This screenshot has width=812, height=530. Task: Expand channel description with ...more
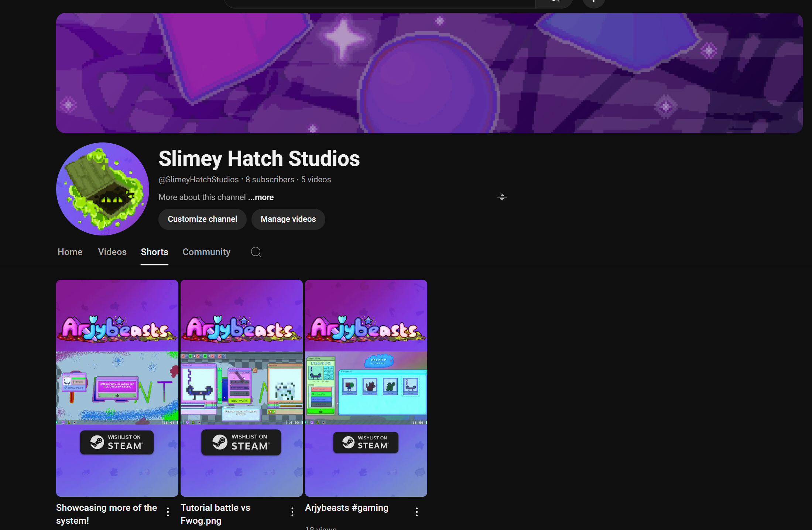pyautogui.click(x=261, y=197)
